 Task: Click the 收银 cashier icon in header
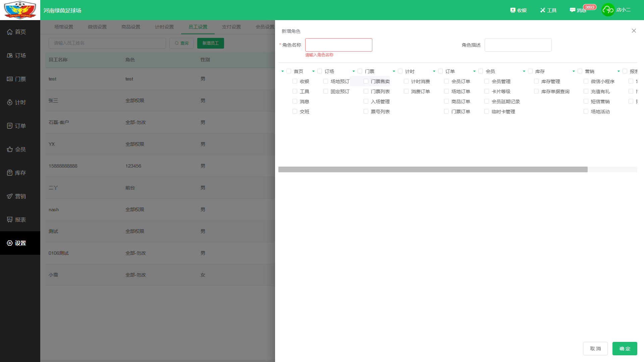click(513, 10)
